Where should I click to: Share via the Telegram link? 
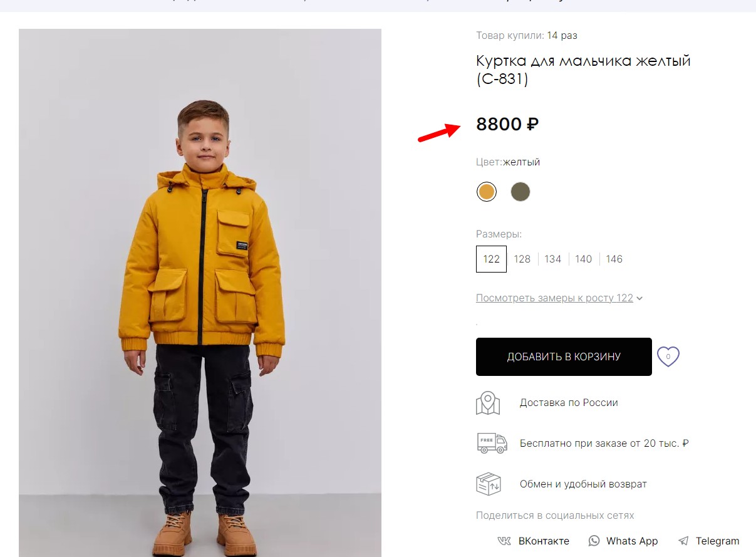(717, 541)
